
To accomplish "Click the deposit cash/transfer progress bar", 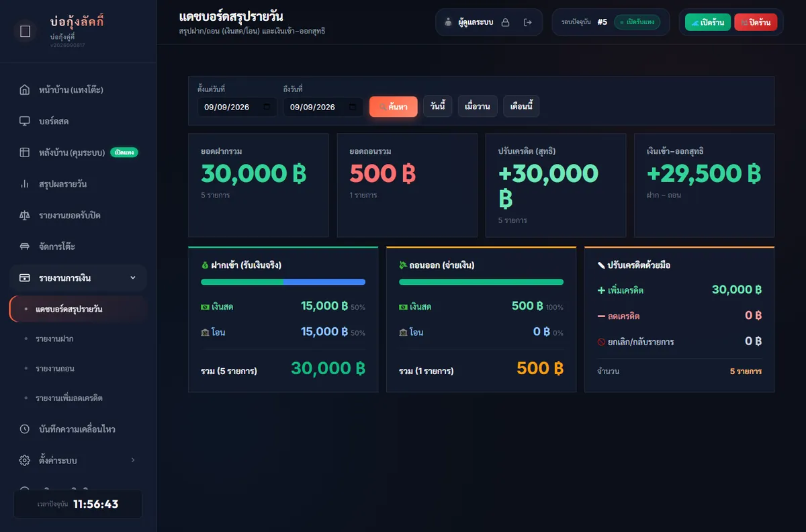I will pos(283,282).
